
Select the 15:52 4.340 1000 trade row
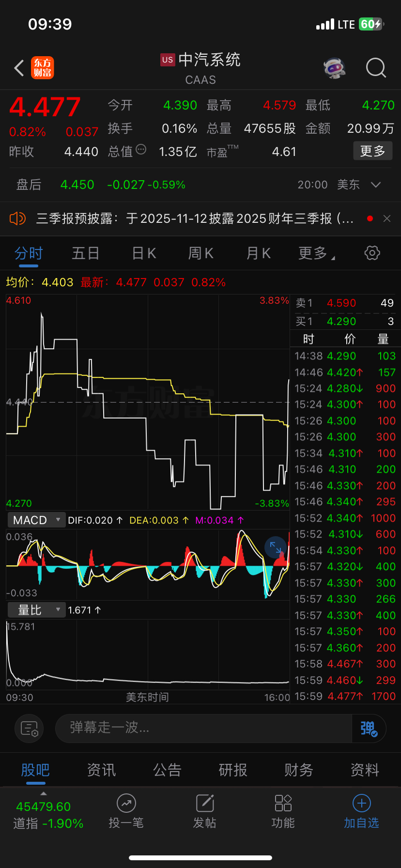(345, 518)
